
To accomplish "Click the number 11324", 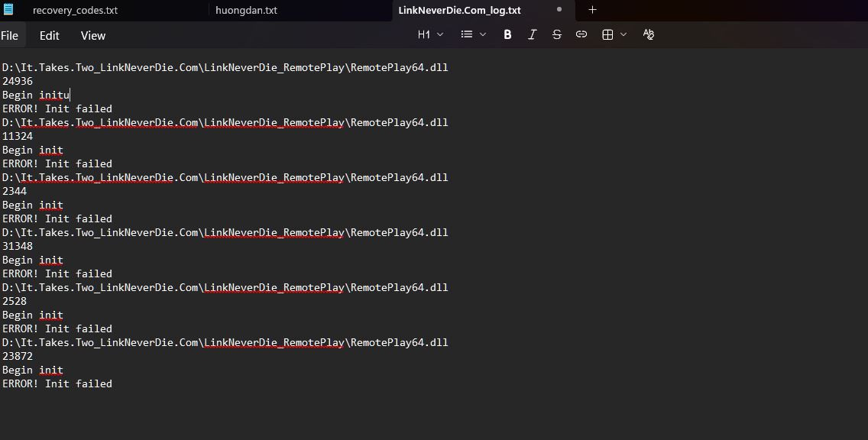I will (17, 136).
